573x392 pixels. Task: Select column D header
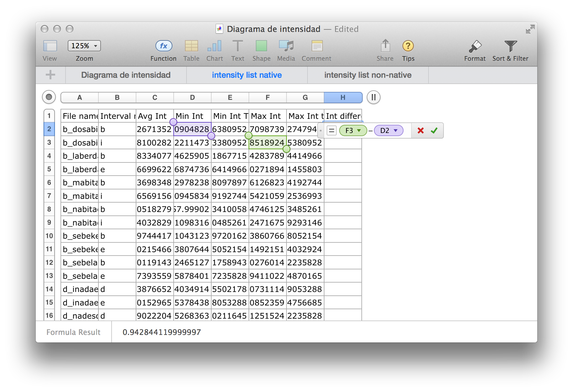(192, 98)
